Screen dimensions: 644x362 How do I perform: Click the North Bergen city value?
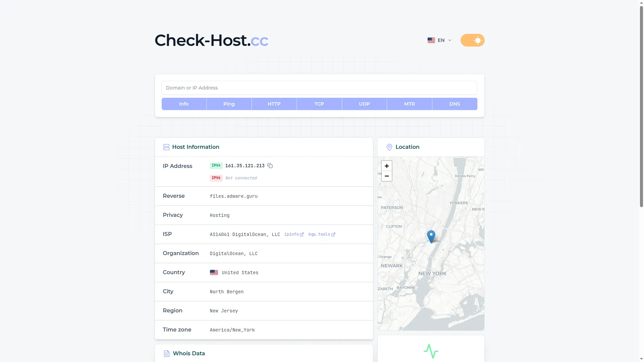(x=227, y=292)
